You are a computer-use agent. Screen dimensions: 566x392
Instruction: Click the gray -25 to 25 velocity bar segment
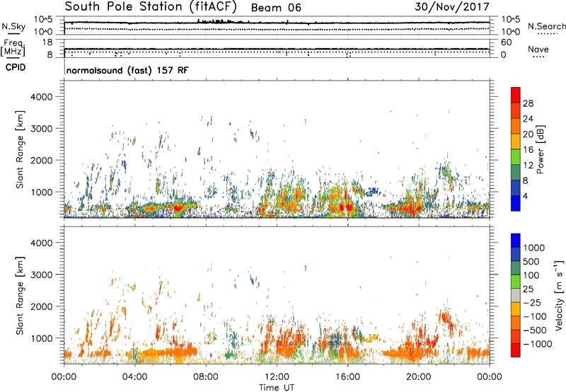point(516,296)
